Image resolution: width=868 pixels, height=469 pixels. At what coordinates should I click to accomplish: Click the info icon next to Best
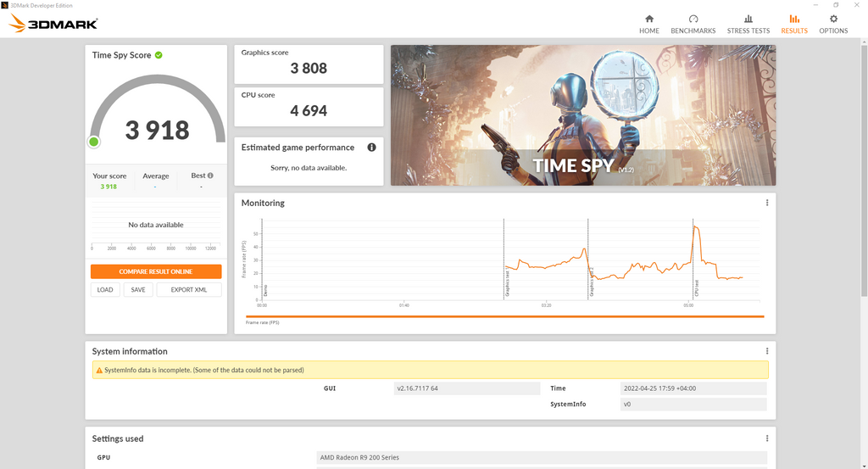pyautogui.click(x=210, y=176)
